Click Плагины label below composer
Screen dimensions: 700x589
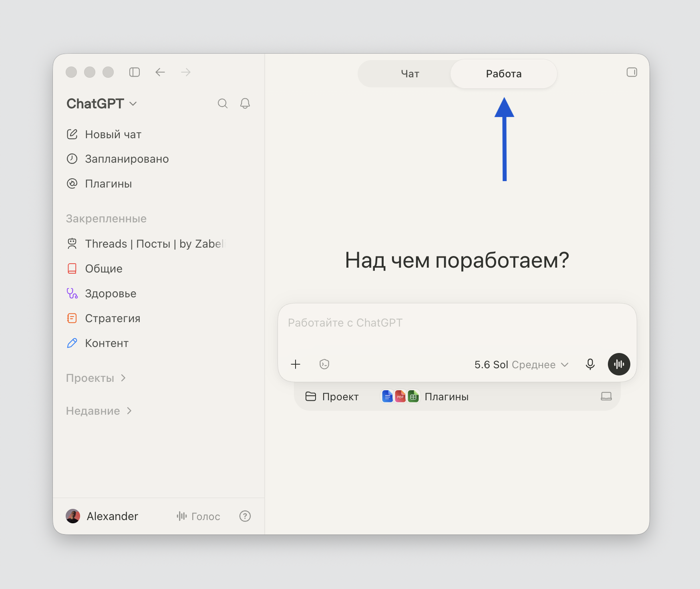point(447,397)
